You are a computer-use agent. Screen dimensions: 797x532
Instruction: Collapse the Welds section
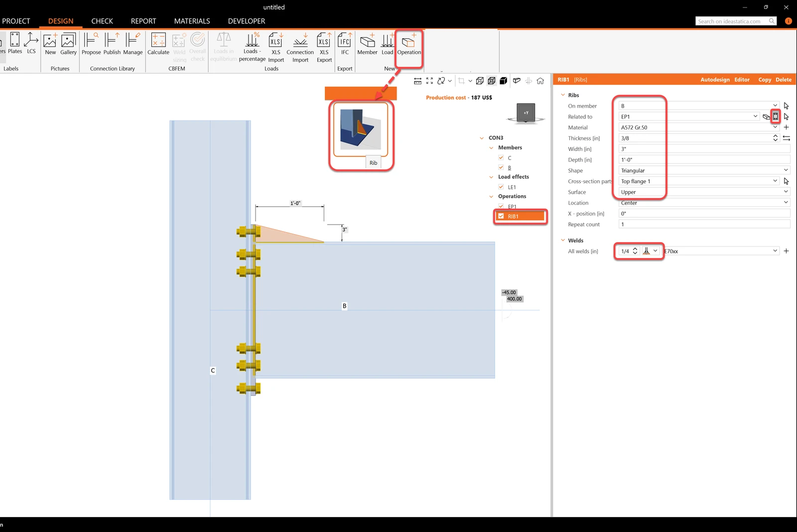click(x=563, y=241)
